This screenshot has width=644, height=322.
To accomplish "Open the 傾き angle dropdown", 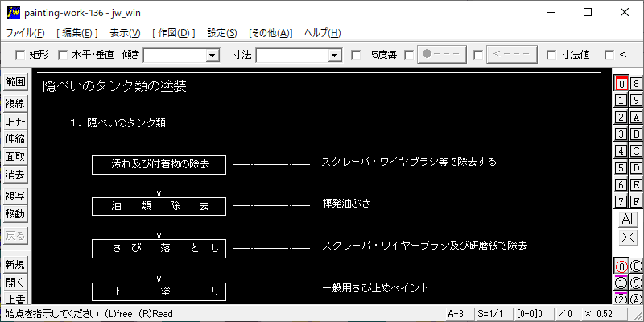I will pyautogui.click(x=213, y=55).
